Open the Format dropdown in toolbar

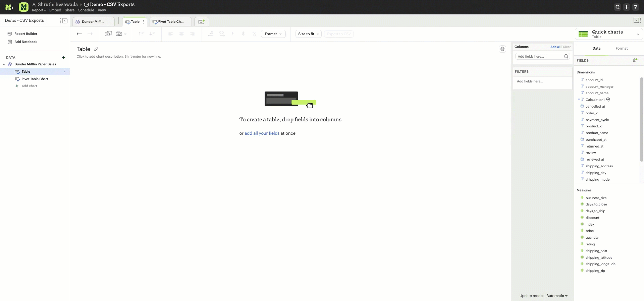[x=273, y=34]
